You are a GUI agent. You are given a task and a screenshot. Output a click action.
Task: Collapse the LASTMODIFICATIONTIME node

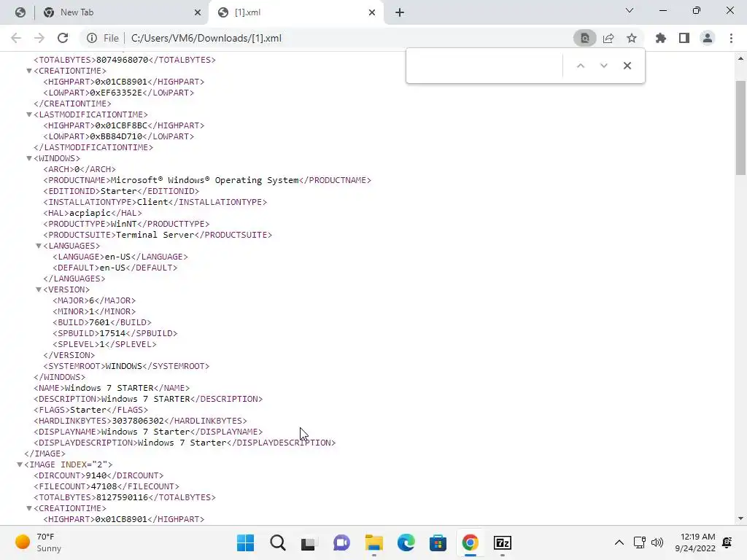[x=29, y=114]
